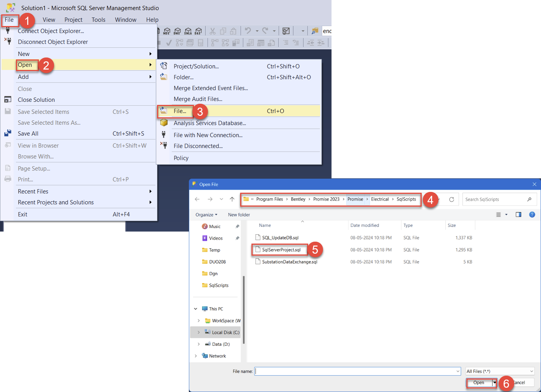Viewport: 541px width, 392px height.
Task: Select the DUO208 folder in the navigation pane
Action: click(217, 262)
